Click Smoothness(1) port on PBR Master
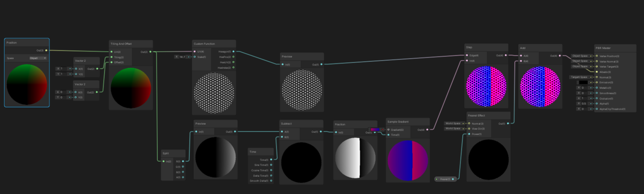Screen dimensions: 644x194 point(596,93)
